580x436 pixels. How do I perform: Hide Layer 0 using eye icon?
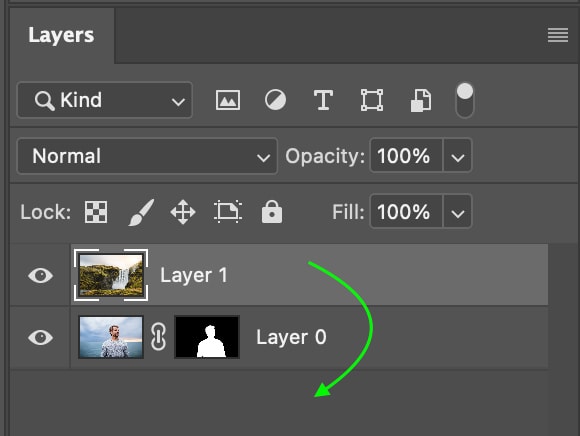pyautogui.click(x=40, y=337)
